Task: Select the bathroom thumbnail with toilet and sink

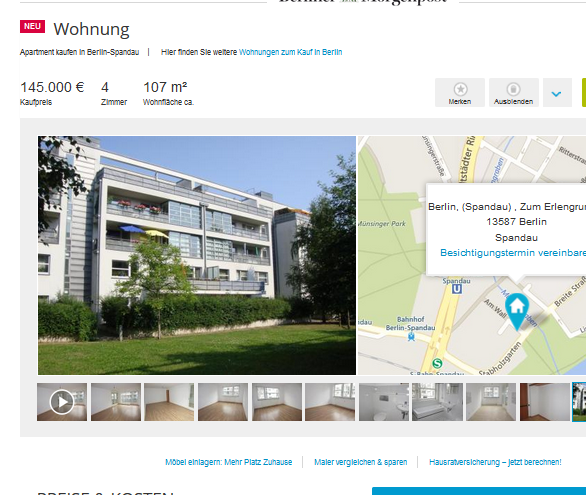Action: pyautogui.click(x=384, y=402)
